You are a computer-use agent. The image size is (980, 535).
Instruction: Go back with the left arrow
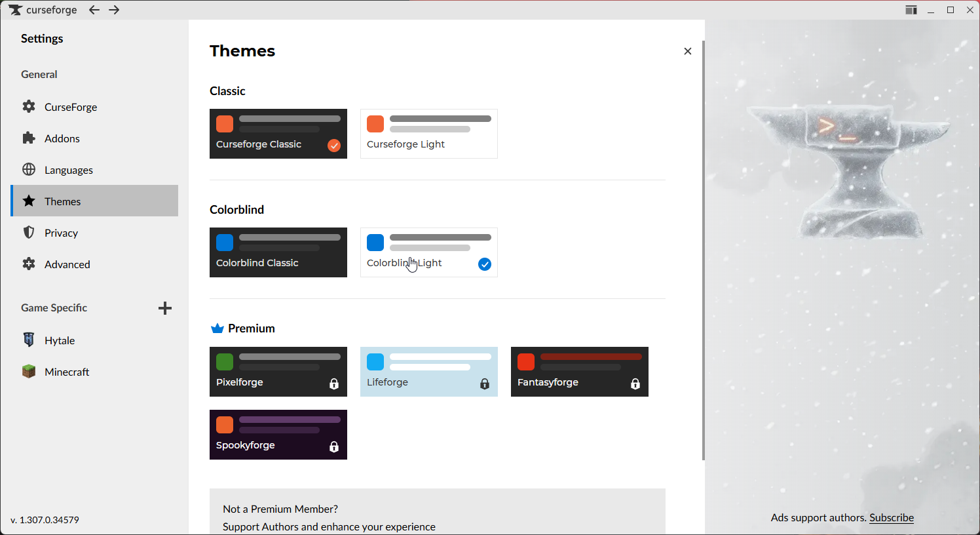click(x=94, y=10)
